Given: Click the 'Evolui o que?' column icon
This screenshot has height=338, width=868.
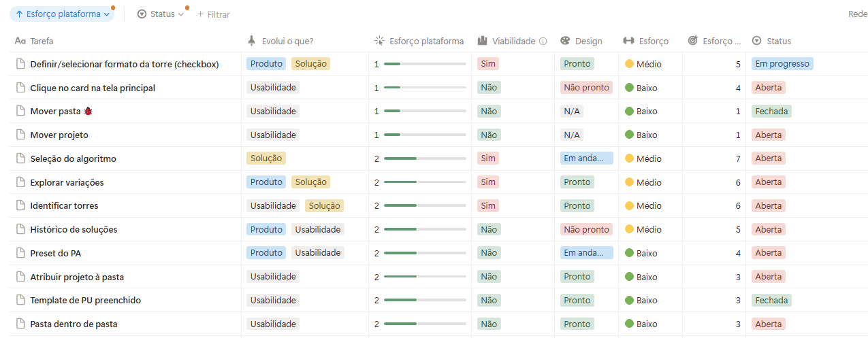Looking at the screenshot, I should coord(252,41).
